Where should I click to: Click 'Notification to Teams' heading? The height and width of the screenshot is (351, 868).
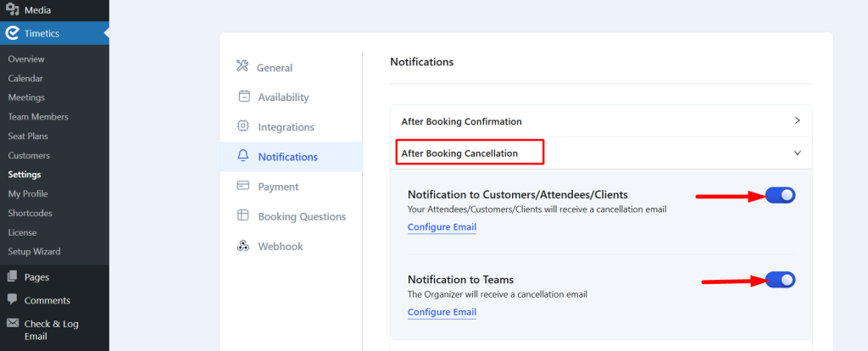point(460,280)
